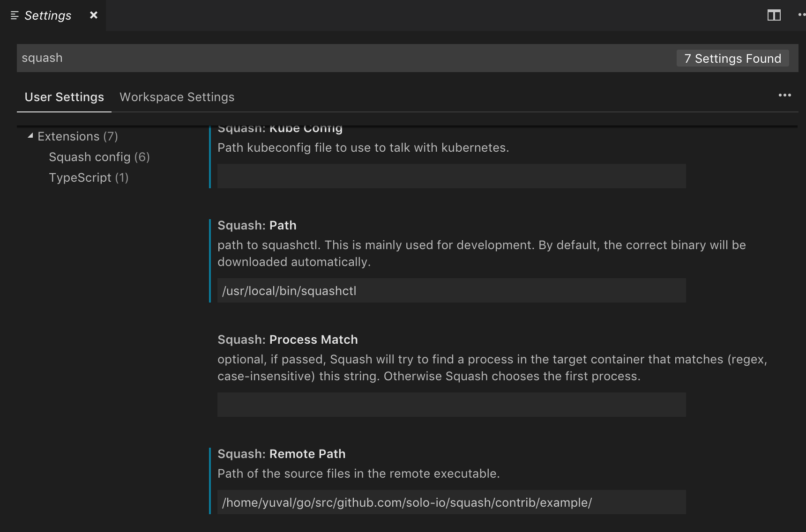Collapse the Extensions tree group
The image size is (806, 532).
30,136
